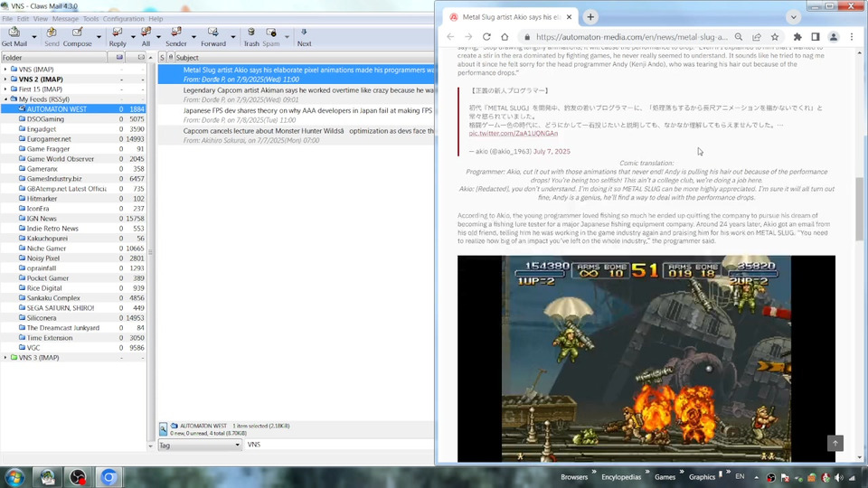Open the Tools menu

pyautogui.click(x=90, y=19)
